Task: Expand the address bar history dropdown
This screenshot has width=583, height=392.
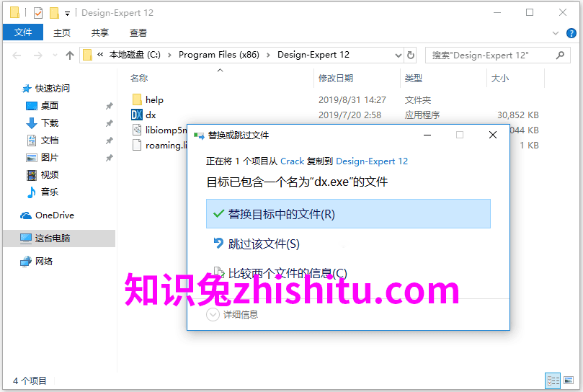Action: click(399, 55)
